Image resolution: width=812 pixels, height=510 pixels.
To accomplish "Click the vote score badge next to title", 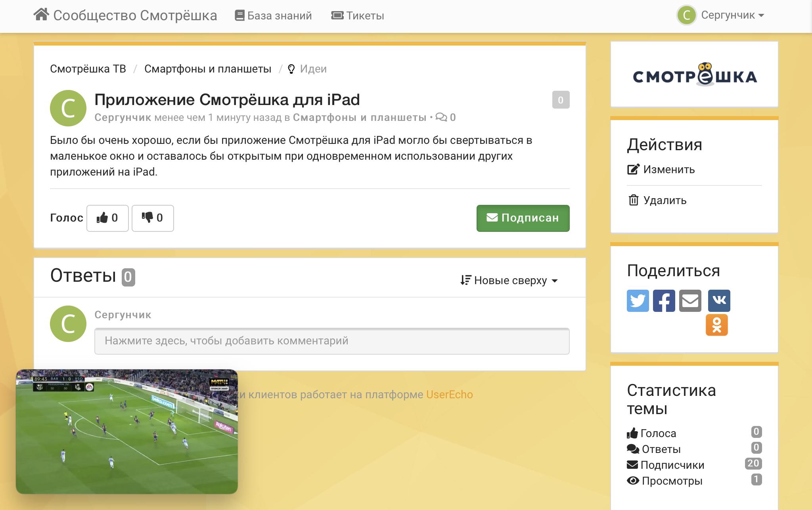I will pyautogui.click(x=561, y=100).
